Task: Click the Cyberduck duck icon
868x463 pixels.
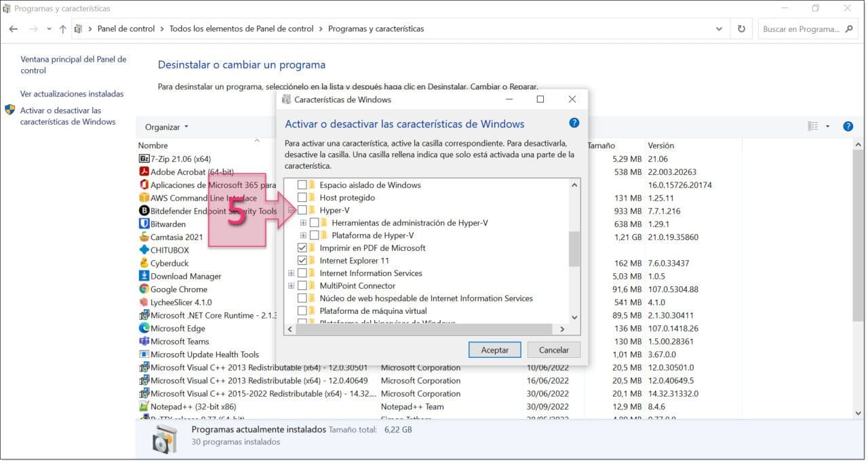Action: click(x=144, y=263)
